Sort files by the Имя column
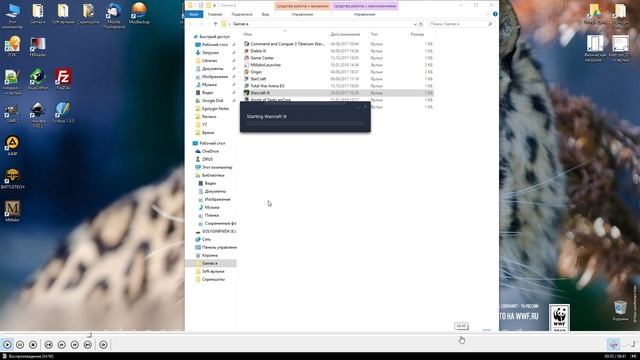This screenshot has height=360, width=640. [x=248, y=35]
